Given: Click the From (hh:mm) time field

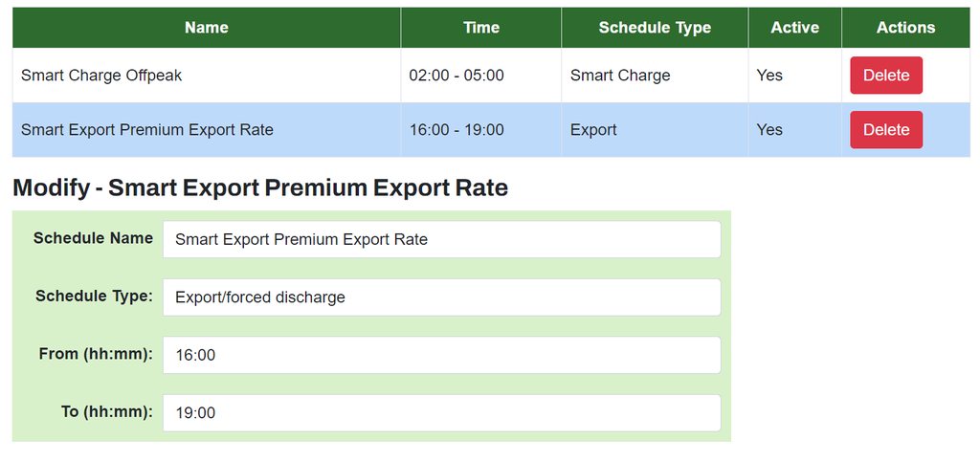Looking at the screenshot, I should pyautogui.click(x=441, y=355).
